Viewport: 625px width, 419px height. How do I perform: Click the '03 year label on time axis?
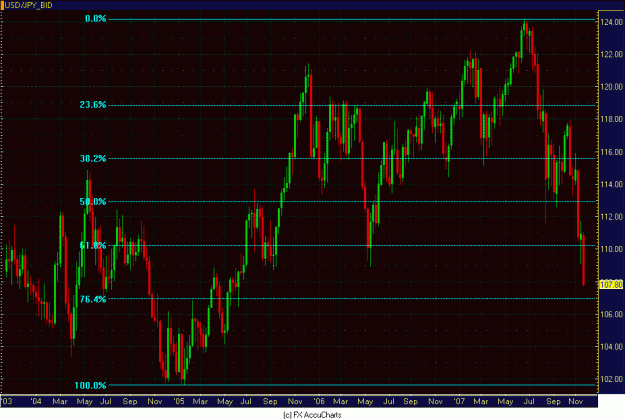7,401
